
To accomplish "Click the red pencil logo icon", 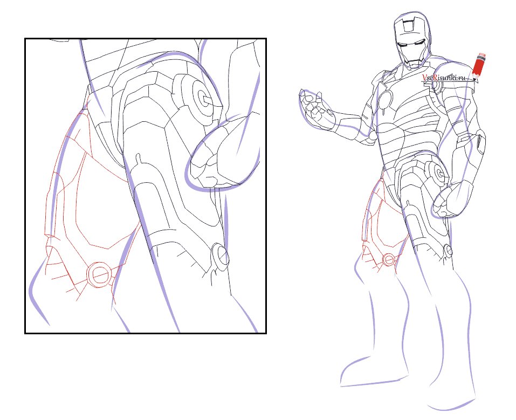I will pos(479,66).
